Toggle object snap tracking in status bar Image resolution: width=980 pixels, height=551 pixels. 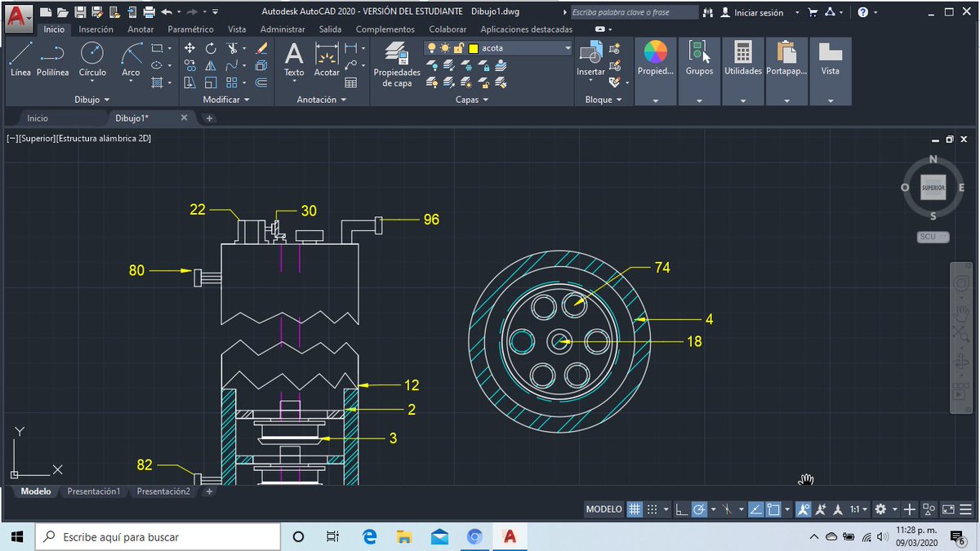756,509
